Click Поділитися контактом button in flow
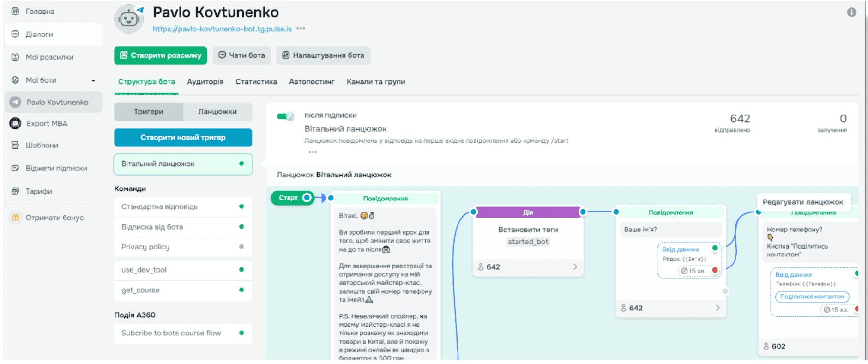Viewport: 868px width, 364px height. pos(812,297)
